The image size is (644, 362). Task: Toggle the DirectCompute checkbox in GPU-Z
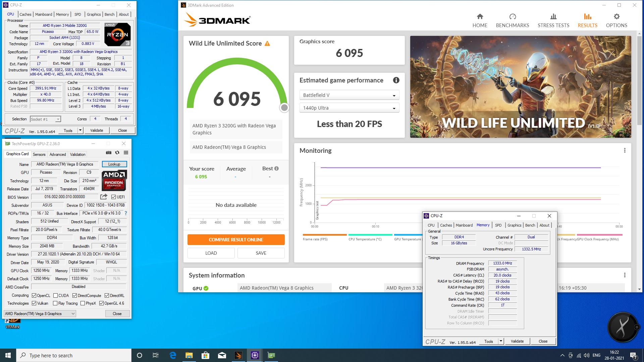pos(75,296)
